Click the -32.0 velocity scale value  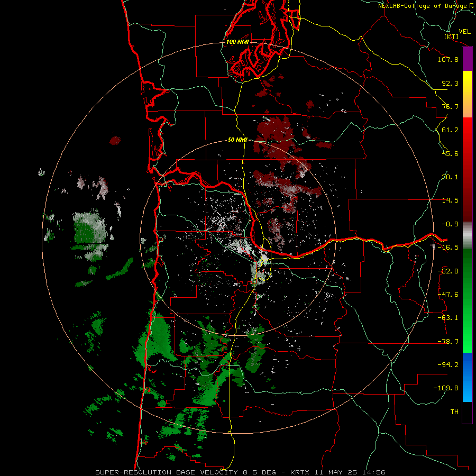448,271
